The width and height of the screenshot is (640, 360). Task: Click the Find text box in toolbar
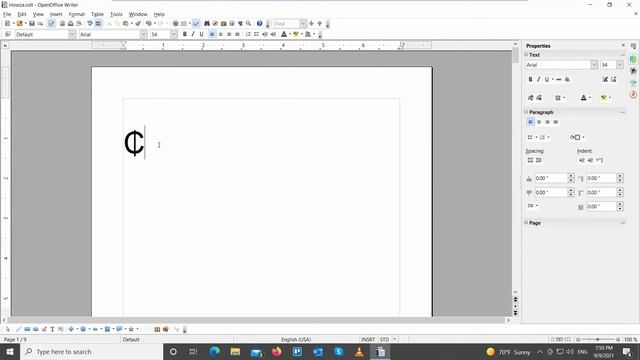tap(287, 24)
